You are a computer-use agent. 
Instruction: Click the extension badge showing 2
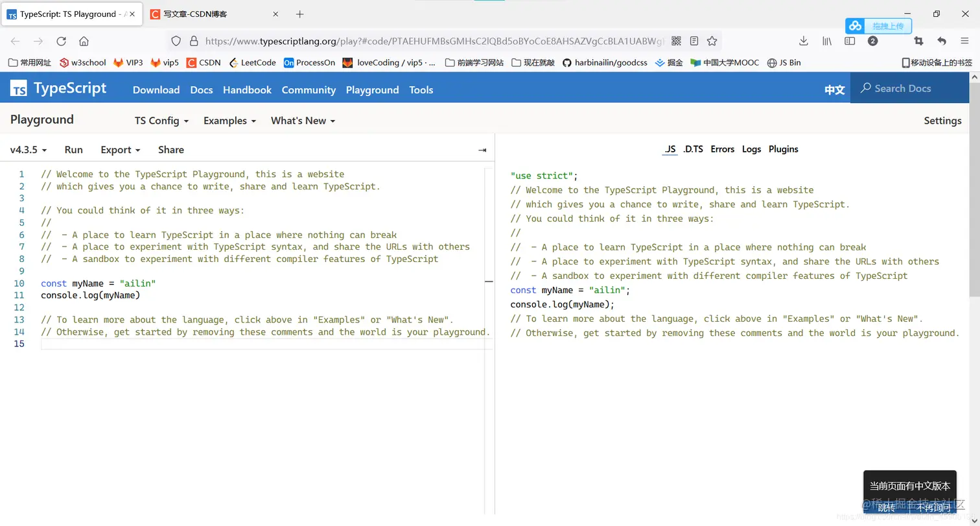[x=872, y=41]
